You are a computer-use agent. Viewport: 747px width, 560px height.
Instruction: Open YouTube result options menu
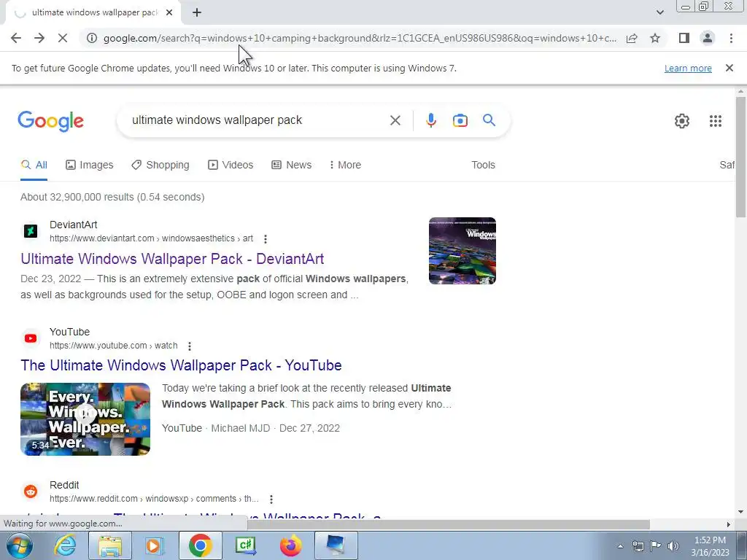pos(190,346)
